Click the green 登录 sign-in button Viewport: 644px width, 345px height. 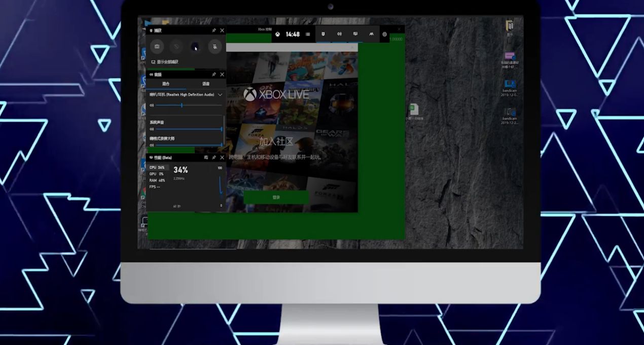click(x=276, y=197)
